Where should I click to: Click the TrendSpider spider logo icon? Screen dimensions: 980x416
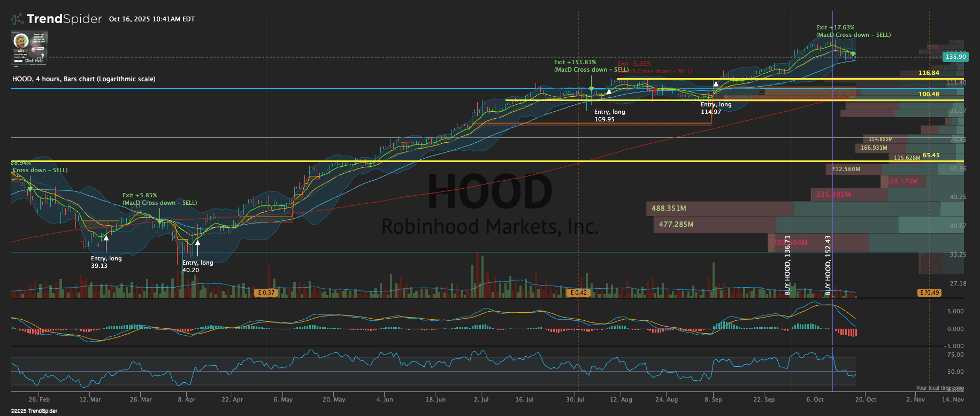pyautogui.click(x=17, y=19)
